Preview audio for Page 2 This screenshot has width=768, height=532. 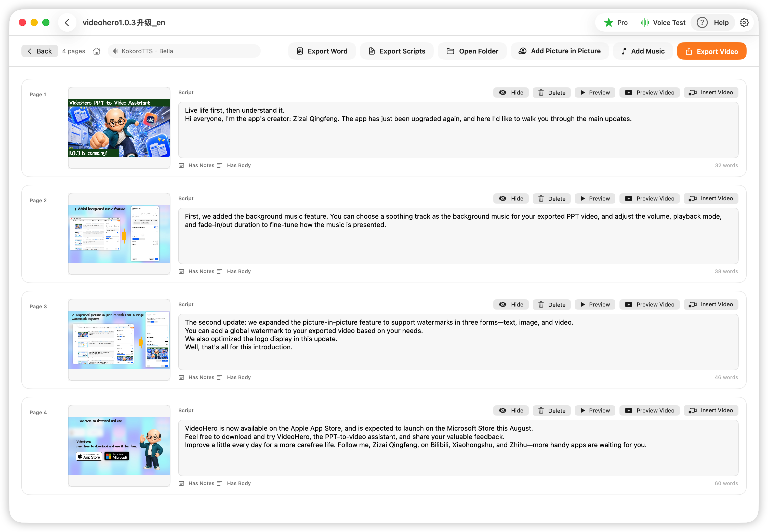coord(595,199)
